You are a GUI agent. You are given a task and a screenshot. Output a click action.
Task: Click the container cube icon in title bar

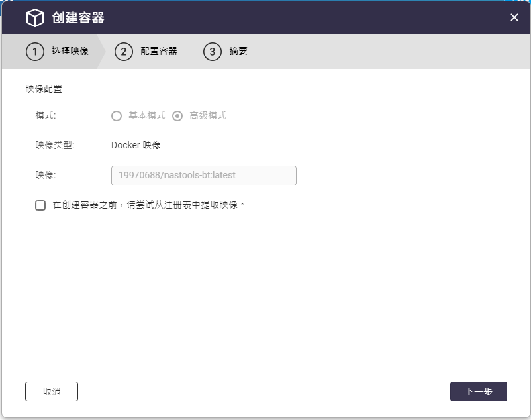[x=35, y=18]
